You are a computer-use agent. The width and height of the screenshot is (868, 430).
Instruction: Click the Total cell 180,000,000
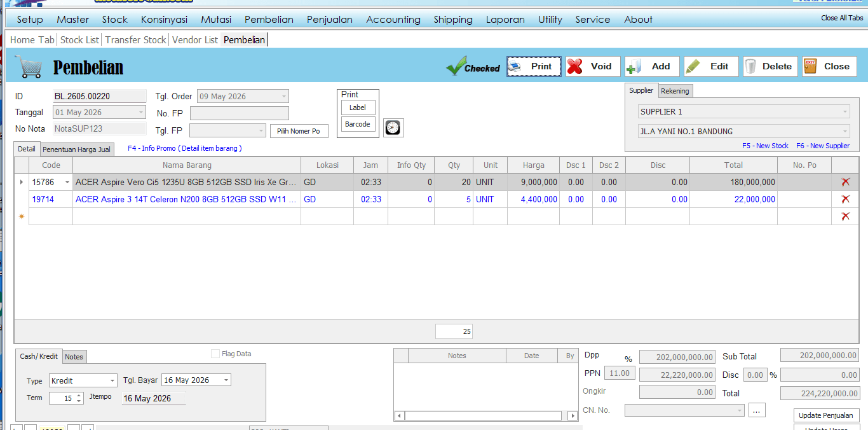(x=733, y=182)
